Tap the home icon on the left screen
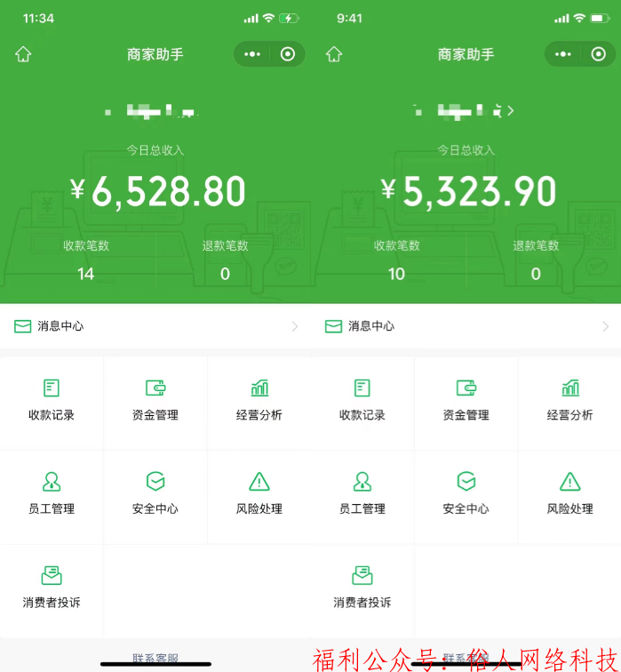Screen dimensions: 621x672 coord(23,54)
